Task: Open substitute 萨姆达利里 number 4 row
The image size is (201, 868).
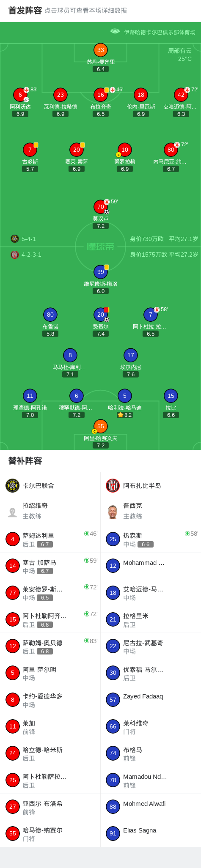Action: click(x=50, y=539)
